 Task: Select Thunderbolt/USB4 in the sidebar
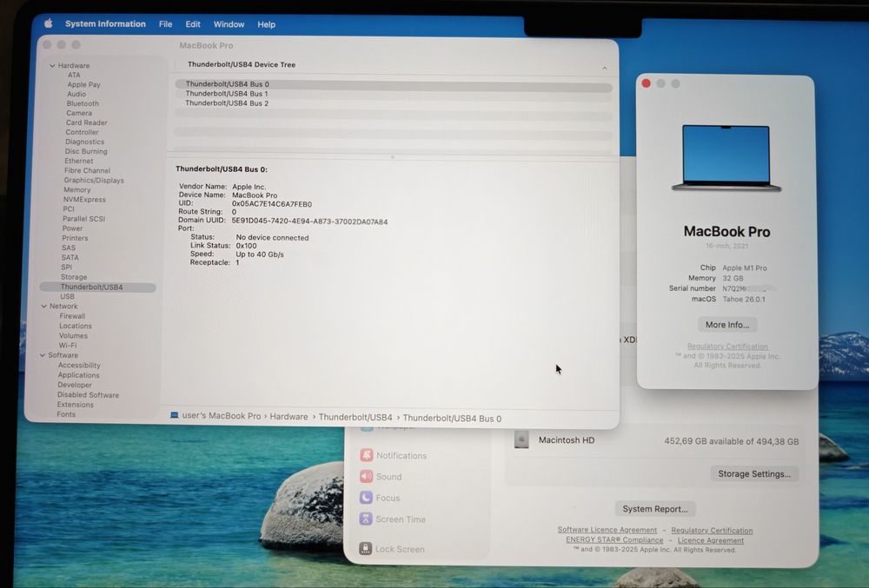pos(97,287)
